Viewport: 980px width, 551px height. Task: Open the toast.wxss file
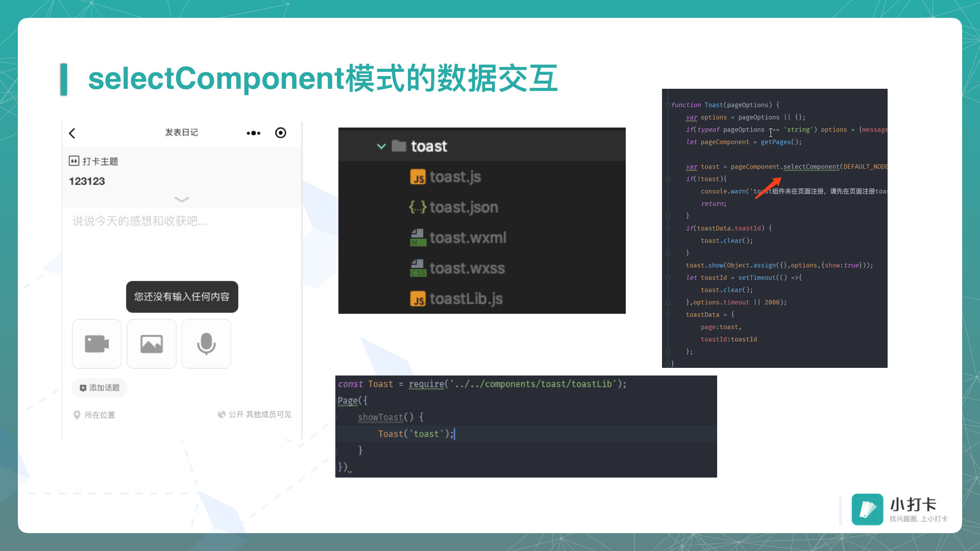pyautogui.click(x=467, y=268)
